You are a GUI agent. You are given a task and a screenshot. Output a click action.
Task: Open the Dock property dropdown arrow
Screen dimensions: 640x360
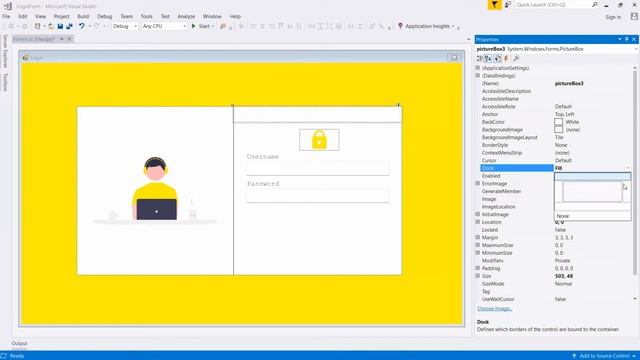(628, 168)
